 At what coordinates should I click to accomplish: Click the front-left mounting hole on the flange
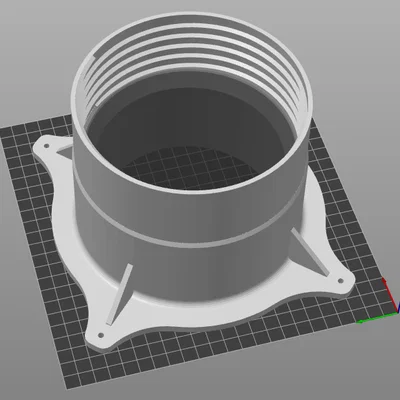pos(101,335)
